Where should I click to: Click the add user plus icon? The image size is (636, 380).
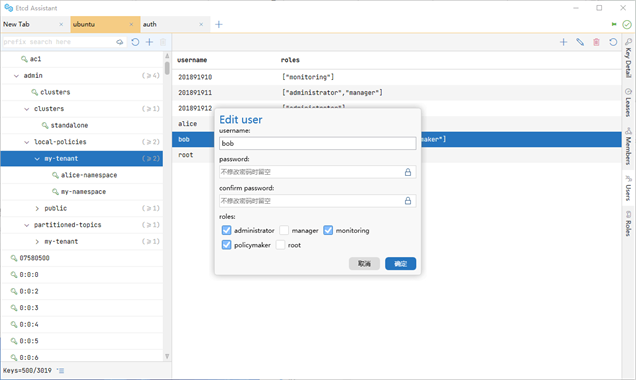pos(563,42)
